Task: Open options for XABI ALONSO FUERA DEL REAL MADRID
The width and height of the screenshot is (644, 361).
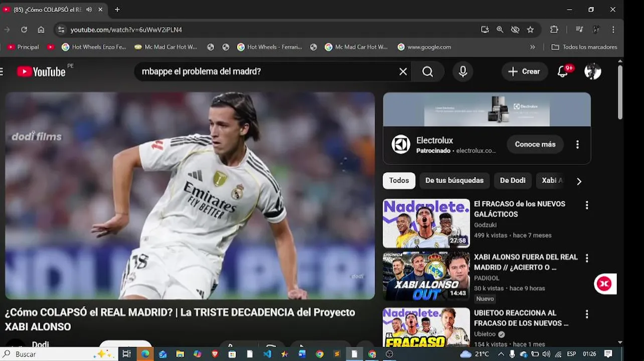Action: [x=587, y=258]
